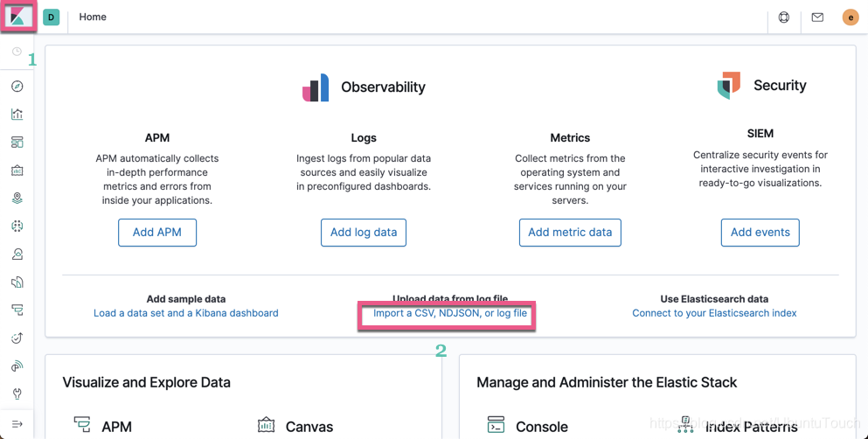Click the Security logo icon

tap(729, 85)
